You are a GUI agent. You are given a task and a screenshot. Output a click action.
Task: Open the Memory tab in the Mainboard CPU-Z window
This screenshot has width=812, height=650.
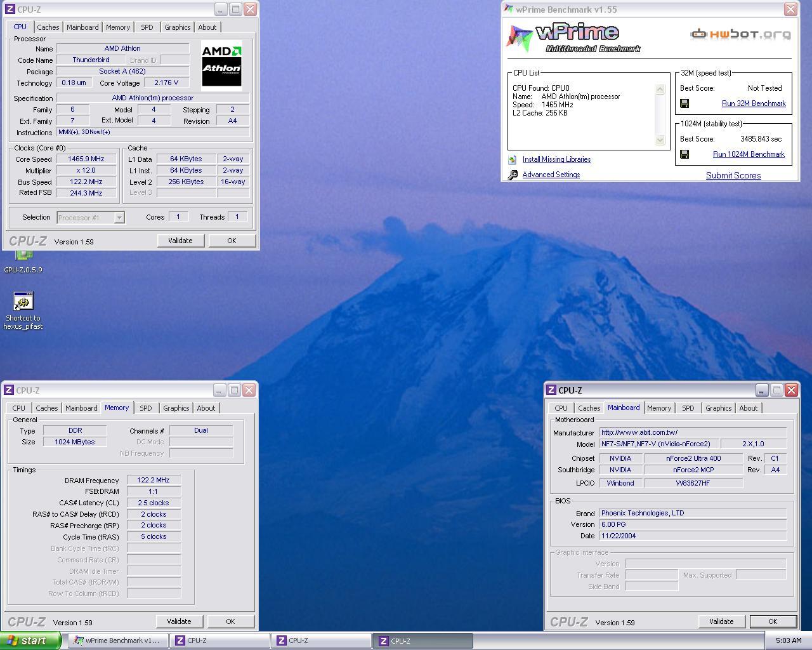659,408
